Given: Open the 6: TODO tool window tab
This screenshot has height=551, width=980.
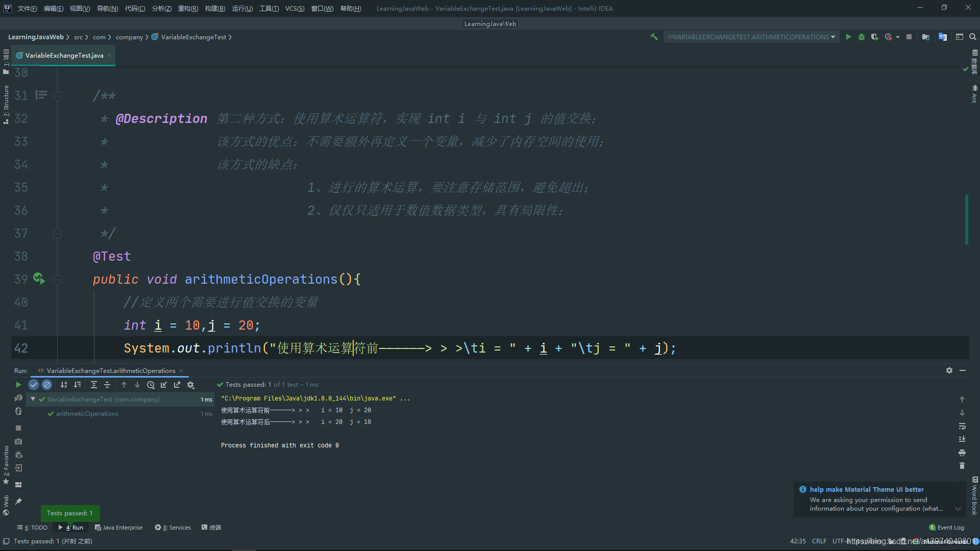Looking at the screenshot, I should pyautogui.click(x=32, y=528).
